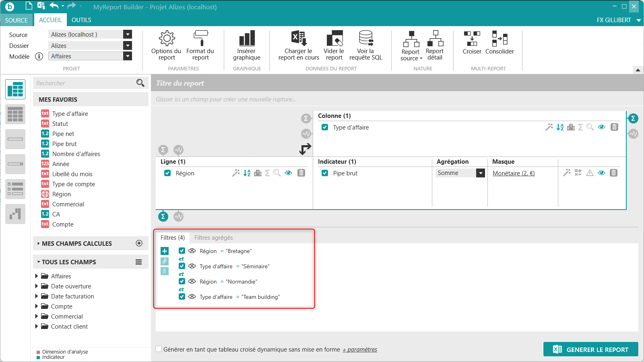Switch to the OUTILS ribbon tab
The width and height of the screenshot is (644, 362).
coord(81,20)
